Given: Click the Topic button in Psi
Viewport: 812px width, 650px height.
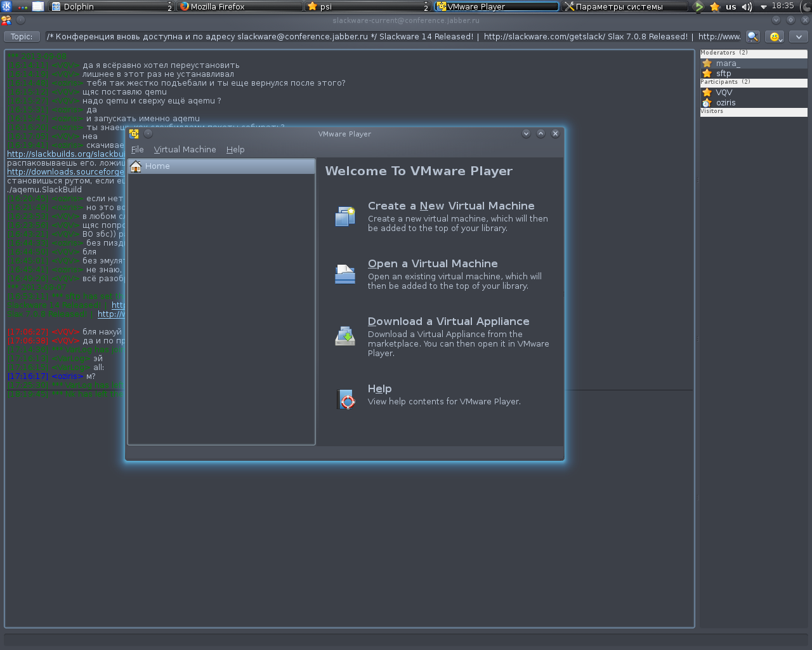Looking at the screenshot, I should coord(22,37).
